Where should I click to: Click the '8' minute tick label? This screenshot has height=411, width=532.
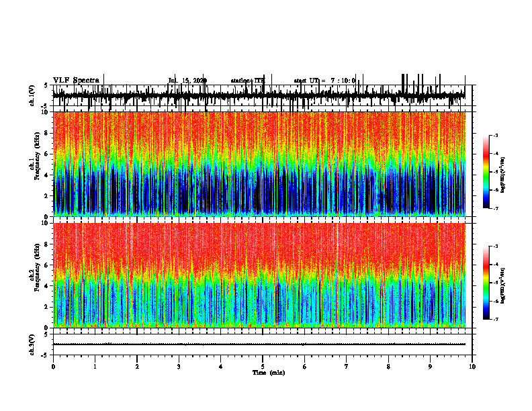point(388,367)
